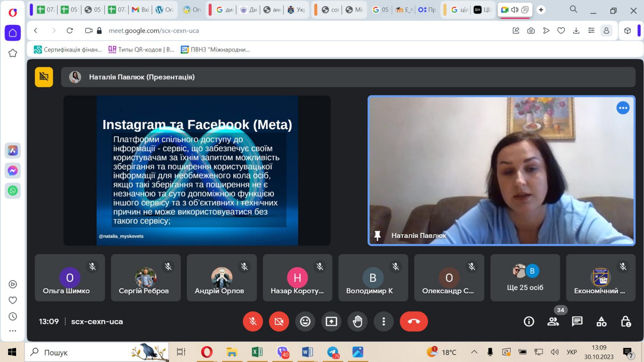Turn on camera in Meet call
The image size is (644, 362).
click(279, 321)
